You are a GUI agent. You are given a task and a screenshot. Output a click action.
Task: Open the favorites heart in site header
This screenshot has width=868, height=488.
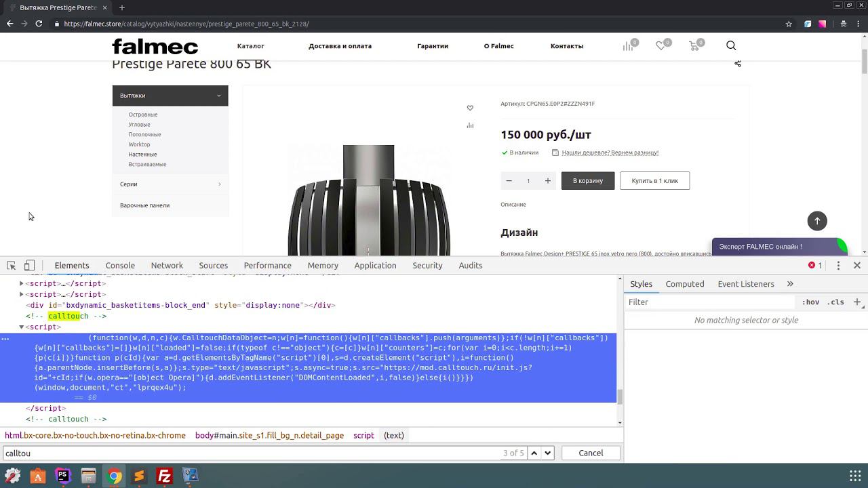click(661, 45)
